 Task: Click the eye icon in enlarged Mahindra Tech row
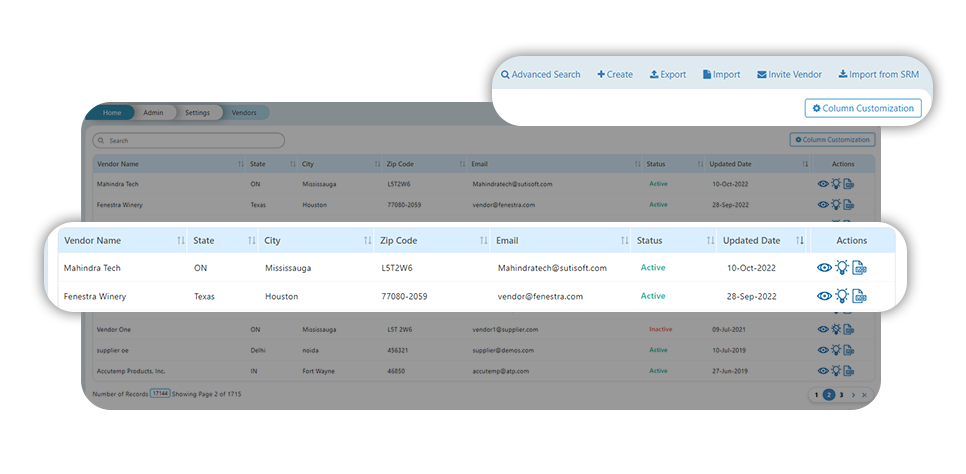tap(824, 268)
